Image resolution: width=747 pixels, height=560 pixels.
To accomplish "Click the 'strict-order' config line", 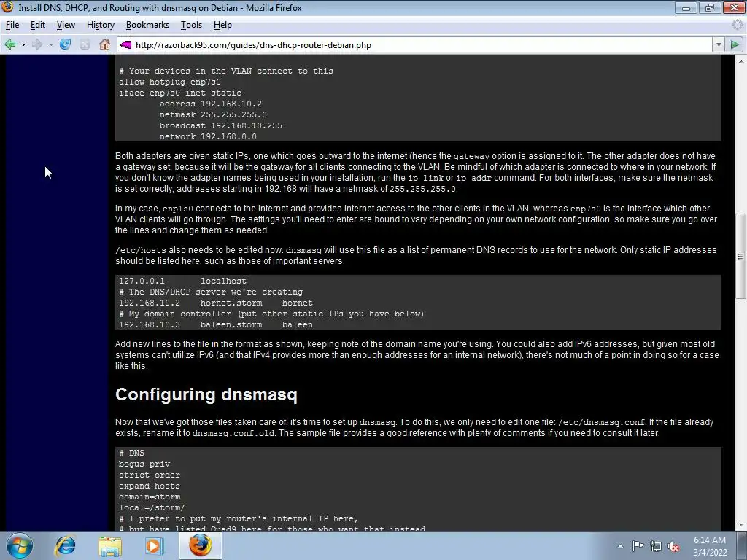I will click(149, 475).
